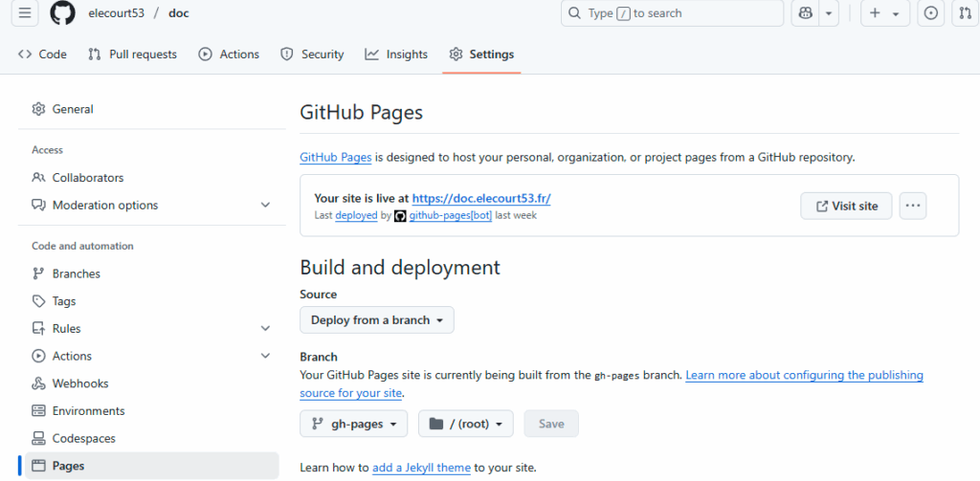
Task: Open pull requests icon in top bar
Action: click(x=965, y=13)
